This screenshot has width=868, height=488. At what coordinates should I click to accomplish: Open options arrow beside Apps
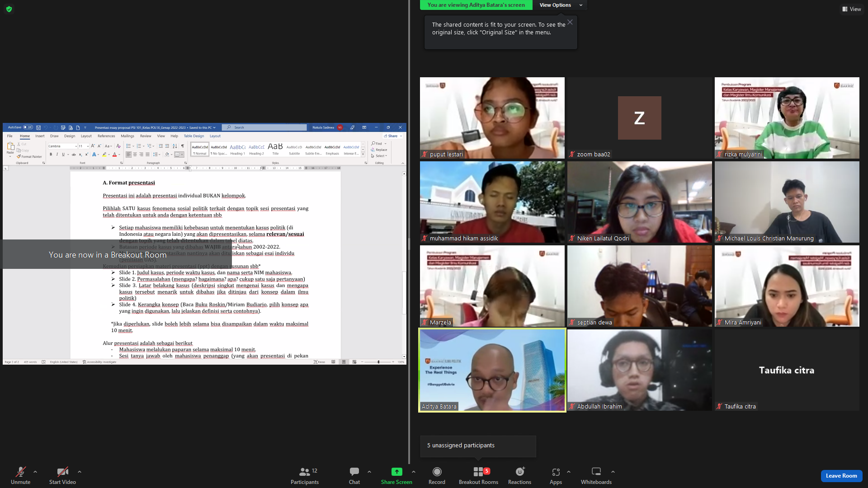coord(569,472)
